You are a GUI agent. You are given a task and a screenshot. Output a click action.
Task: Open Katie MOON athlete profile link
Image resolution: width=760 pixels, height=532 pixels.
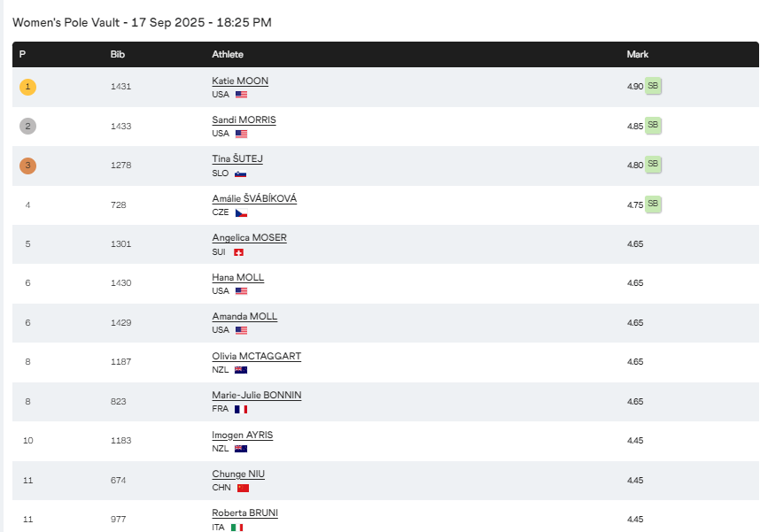click(240, 81)
